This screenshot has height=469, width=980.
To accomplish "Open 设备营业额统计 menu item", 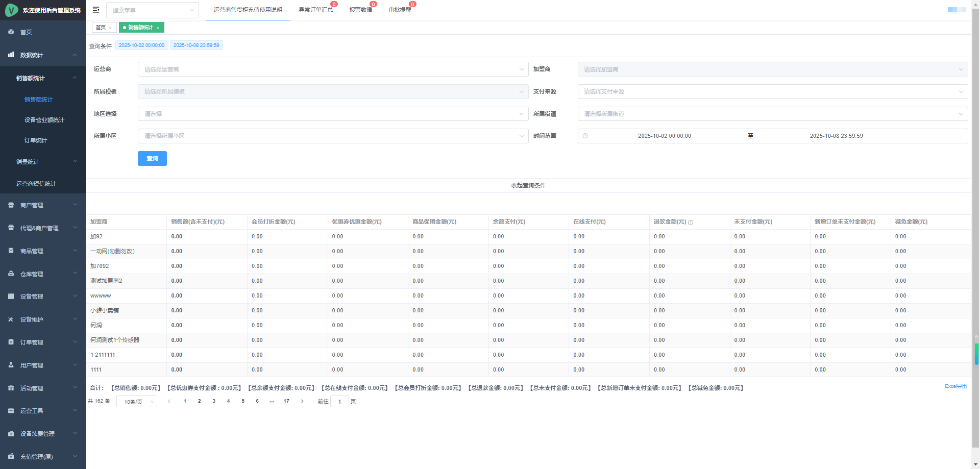I will pos(44,120).
